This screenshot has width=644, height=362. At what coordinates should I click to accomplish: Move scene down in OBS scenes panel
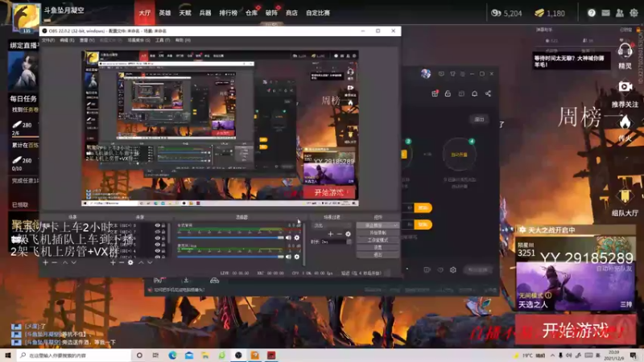point(74,262)
